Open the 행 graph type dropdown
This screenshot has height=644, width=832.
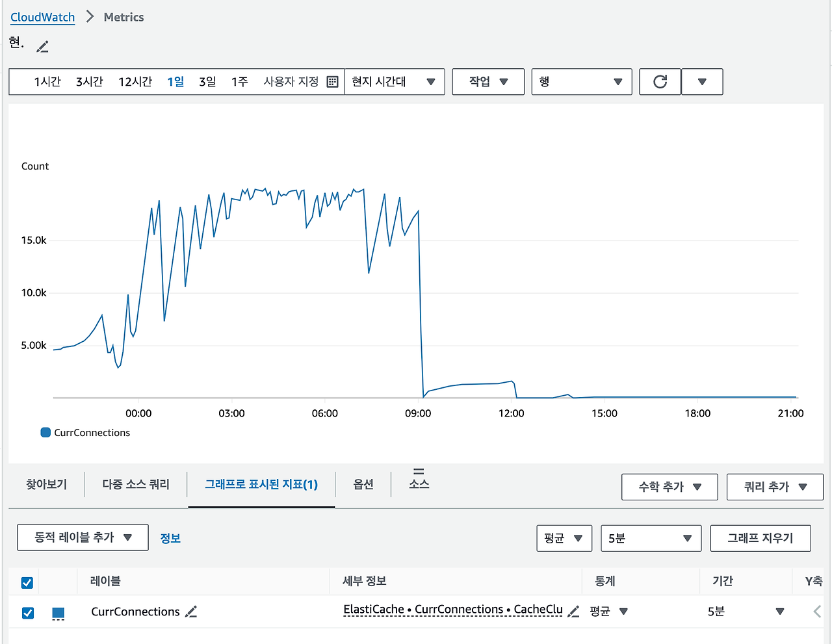click(582, 82)
